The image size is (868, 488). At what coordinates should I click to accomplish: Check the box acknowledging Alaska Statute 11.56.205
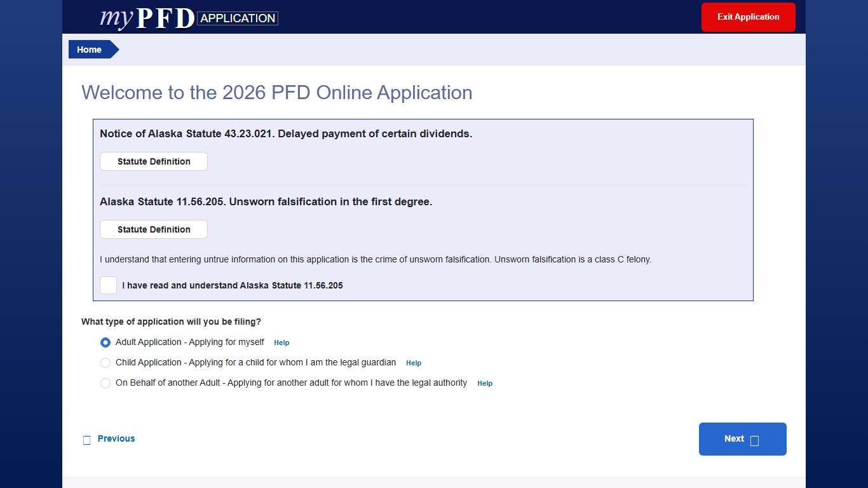108,285
